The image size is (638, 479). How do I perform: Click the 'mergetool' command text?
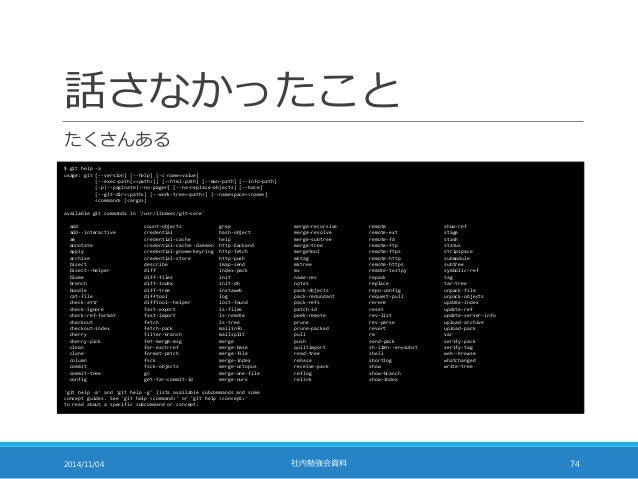307,252
